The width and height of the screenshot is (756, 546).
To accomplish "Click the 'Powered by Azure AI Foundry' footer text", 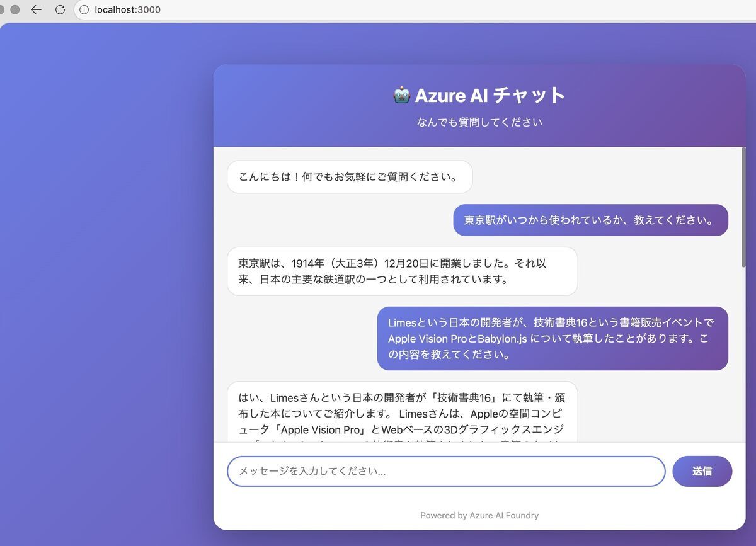I will (479, 515).
